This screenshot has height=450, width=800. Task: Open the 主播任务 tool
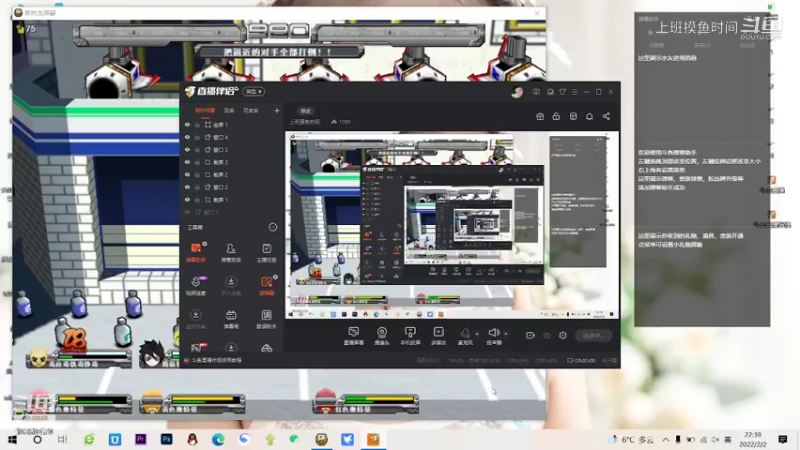266,252
